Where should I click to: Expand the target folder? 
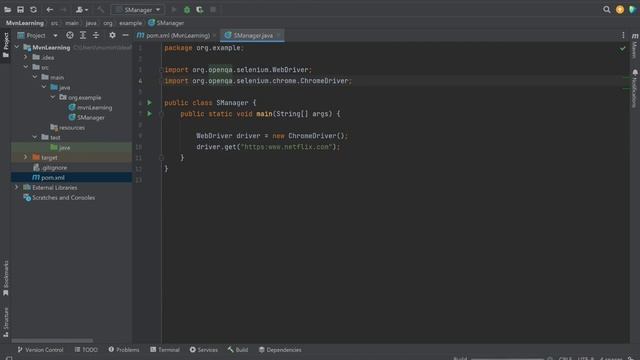[26, 157]
